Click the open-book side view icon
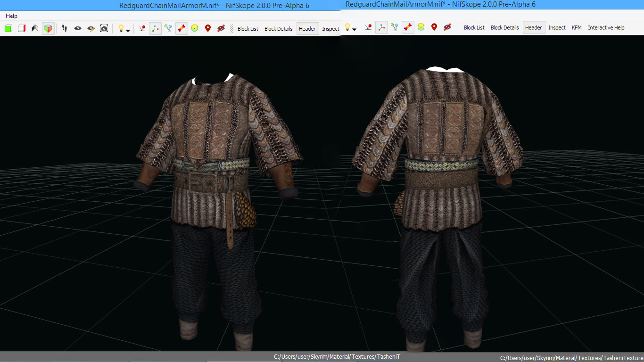 (34, 28)
